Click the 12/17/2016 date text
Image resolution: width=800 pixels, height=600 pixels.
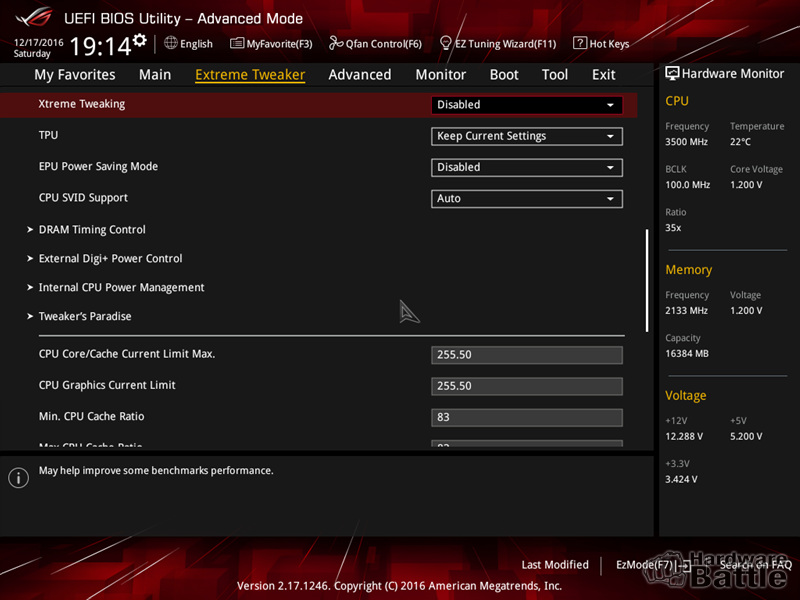click(38, 42)
